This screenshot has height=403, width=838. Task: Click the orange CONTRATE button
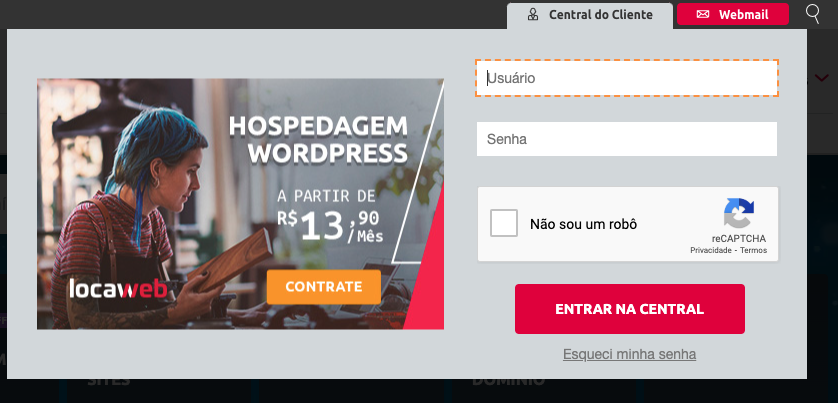(x=324, y=287)
